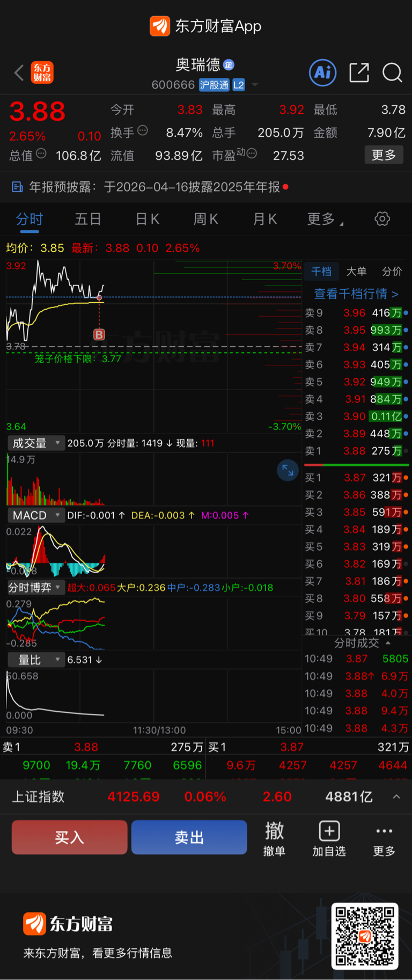Switch to 五日 chart tab
Viewport: 412px width, 980px height.
point(88,219)
